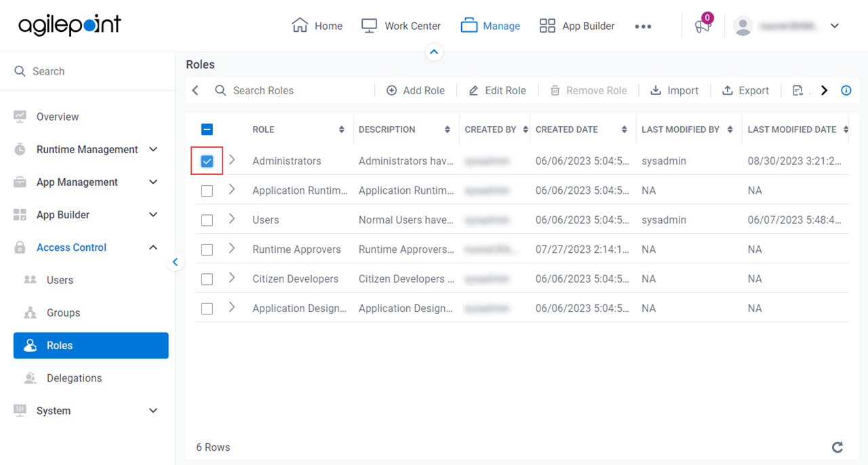Sort by the DESCRIPTION column

448,129
